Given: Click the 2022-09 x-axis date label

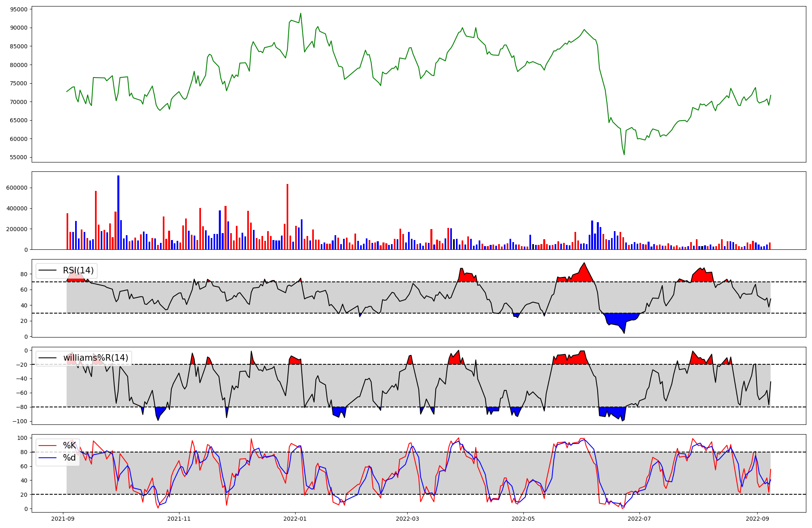Looking at the screenshot, I should tap(757, 519).
